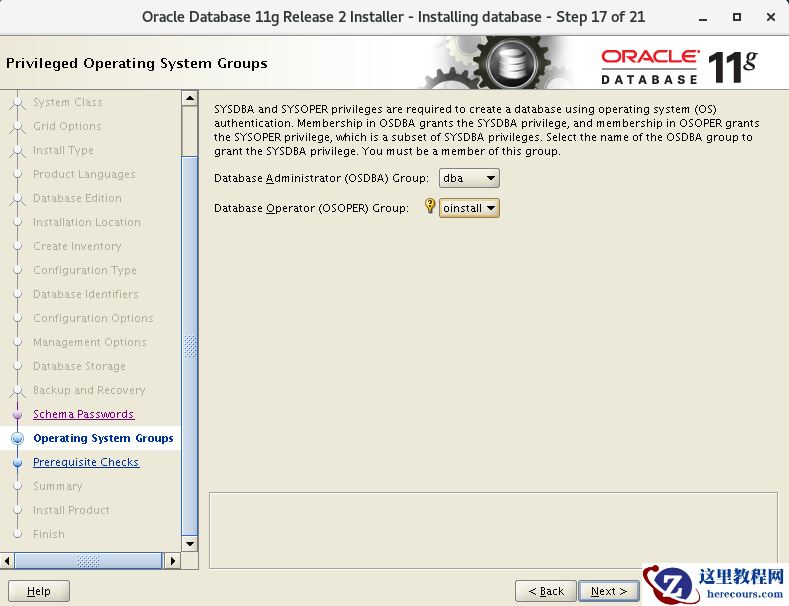Open the OSDBA group dropdown showing dba

469,178
